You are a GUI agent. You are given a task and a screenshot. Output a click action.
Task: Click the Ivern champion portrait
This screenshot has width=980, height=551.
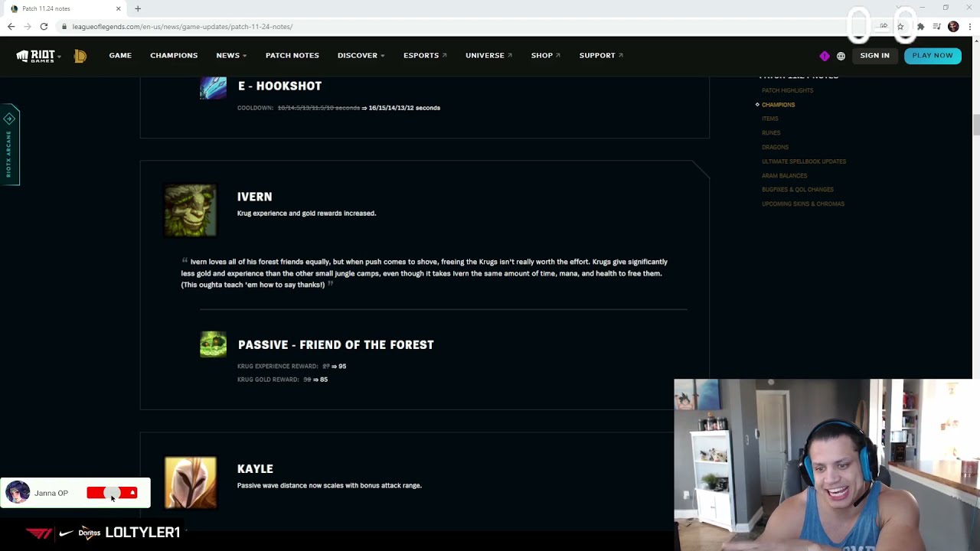(191, 210)
